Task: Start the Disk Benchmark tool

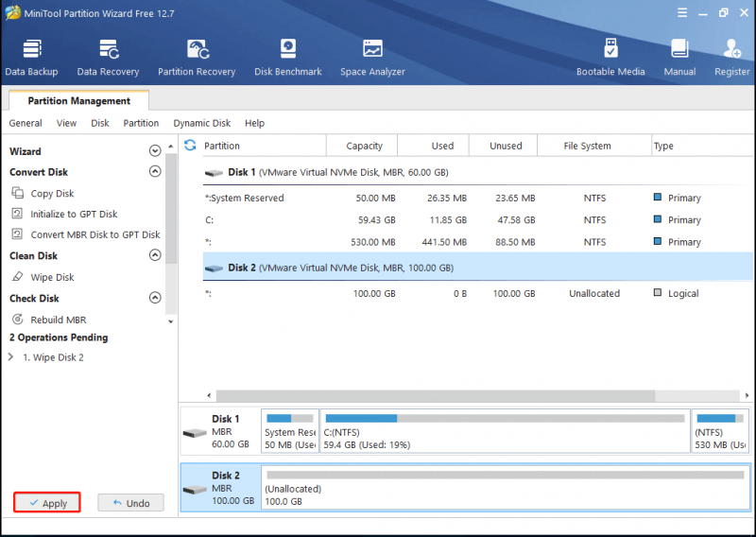Action: coord(288,58)
